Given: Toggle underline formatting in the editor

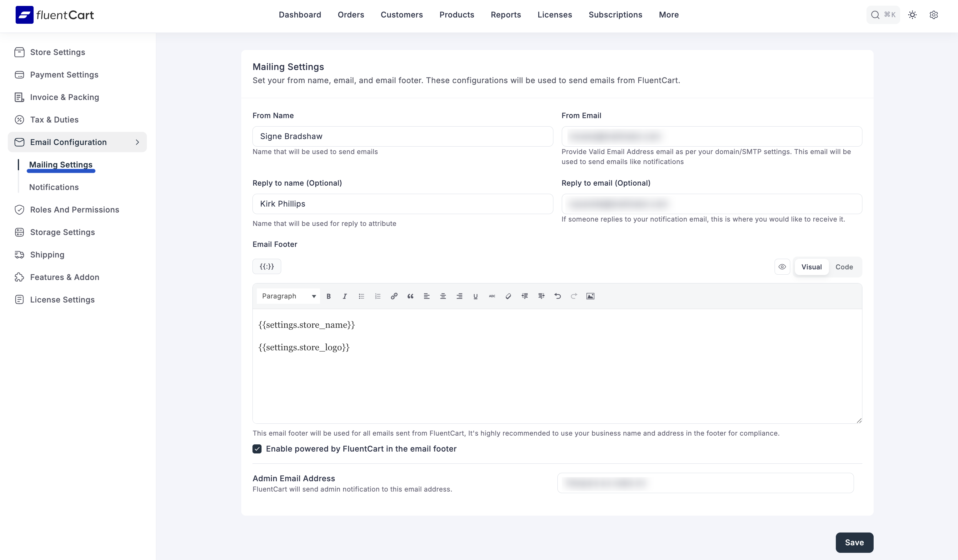Looking at the screenshot, I should click(475, 296).
